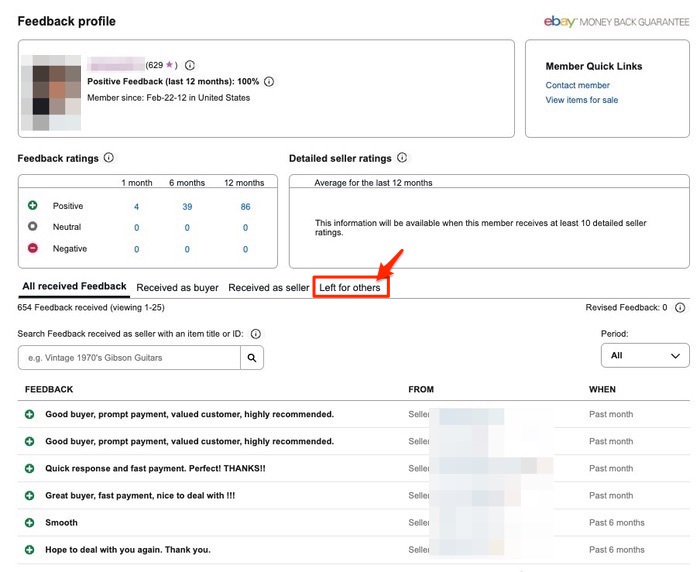Image resolution: width=700 pixels, height=572 pixels.
Task: Click info icon next to Feedback ratings
Action: pyautogui.click(x=109, y=158)
